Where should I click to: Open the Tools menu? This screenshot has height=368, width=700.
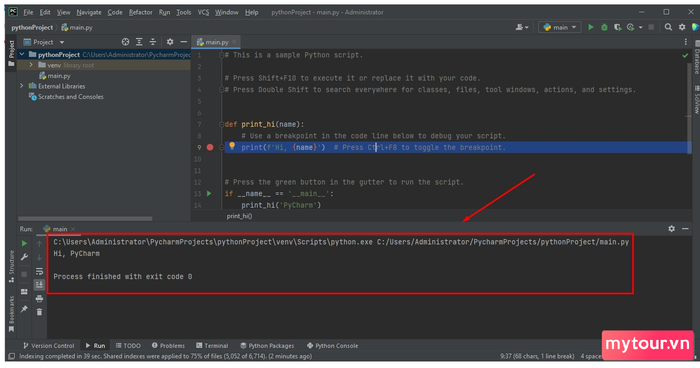(183, 12)
